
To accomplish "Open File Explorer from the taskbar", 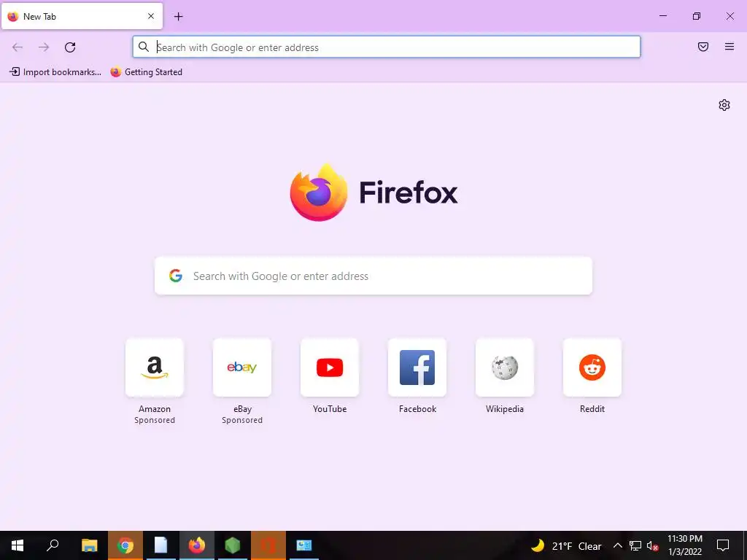I will [89, 545].
